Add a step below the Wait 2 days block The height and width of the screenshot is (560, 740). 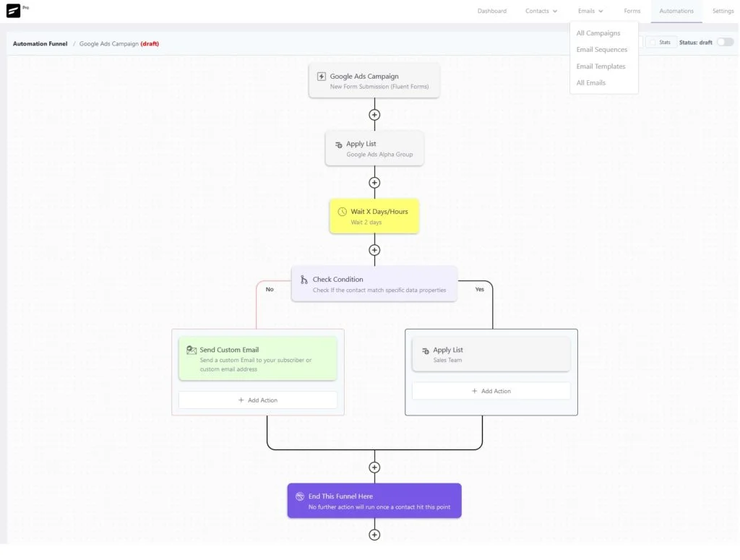pyautogui.click(x=374, y=250)
